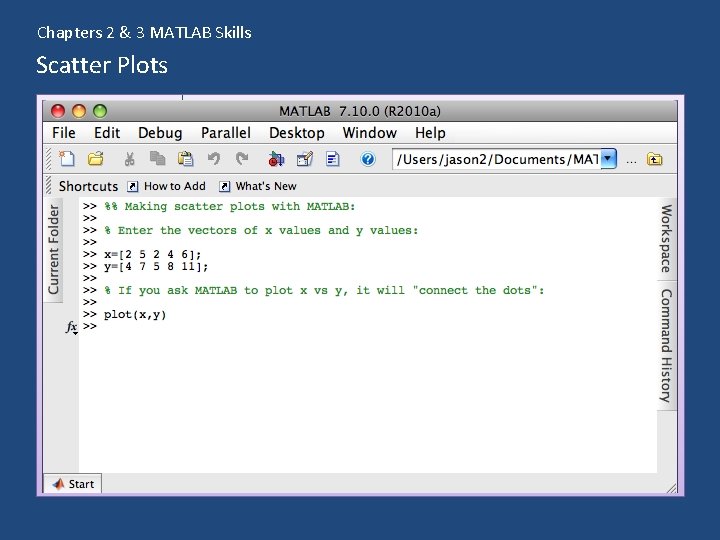
Task: Open Help with blue question mark icon
Action: click(368, 159)
